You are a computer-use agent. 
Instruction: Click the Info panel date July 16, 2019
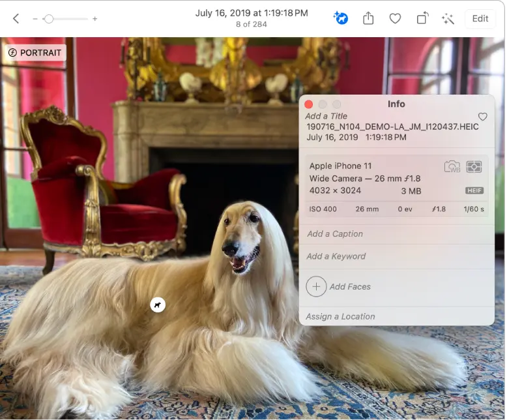click(x=332, y=137)
